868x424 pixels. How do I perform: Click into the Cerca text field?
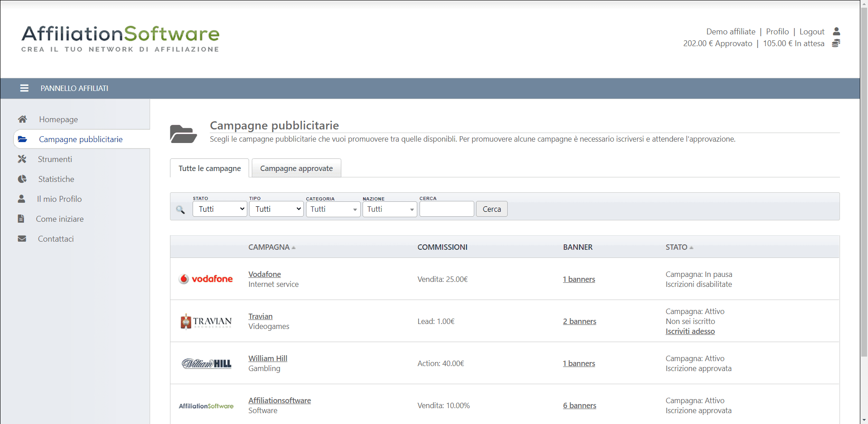pos(447,209)
